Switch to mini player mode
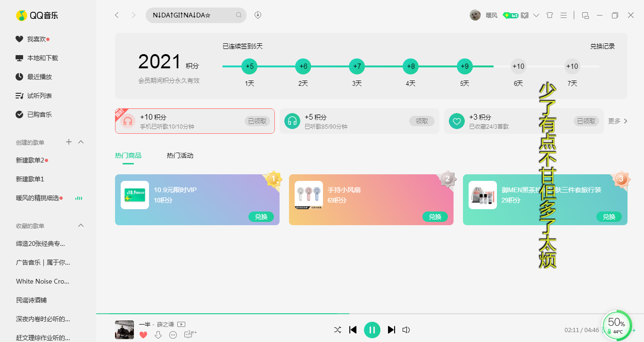This screenshot has height=342, width=644. click(586, 15)
